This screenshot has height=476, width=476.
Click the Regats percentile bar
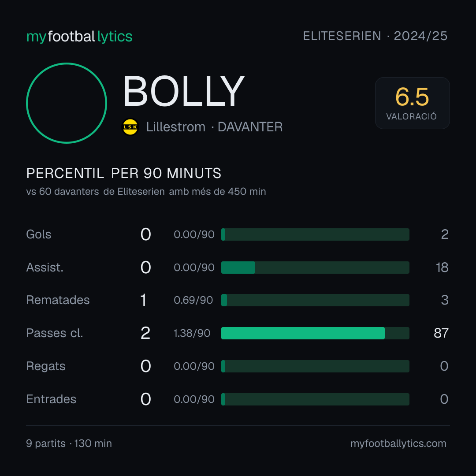click(x=315, y=366)
